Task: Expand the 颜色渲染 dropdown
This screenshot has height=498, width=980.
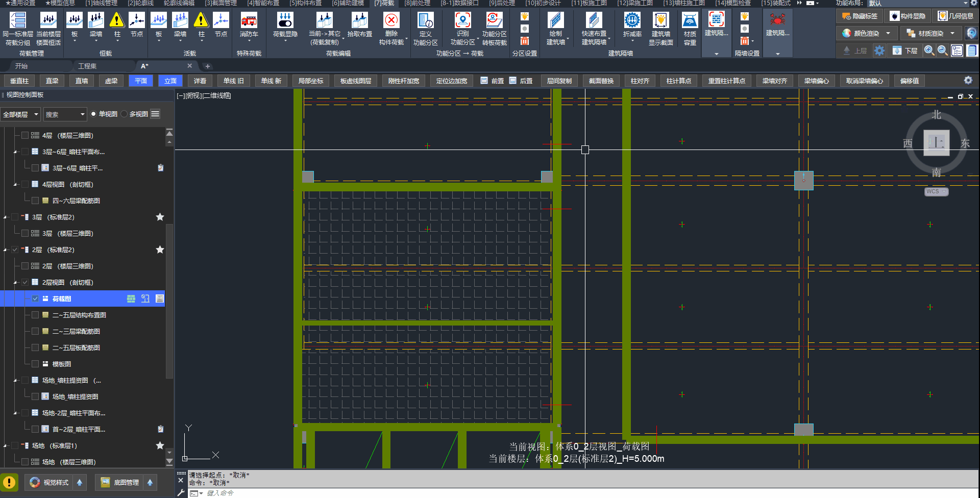Action: click(888, 33)
